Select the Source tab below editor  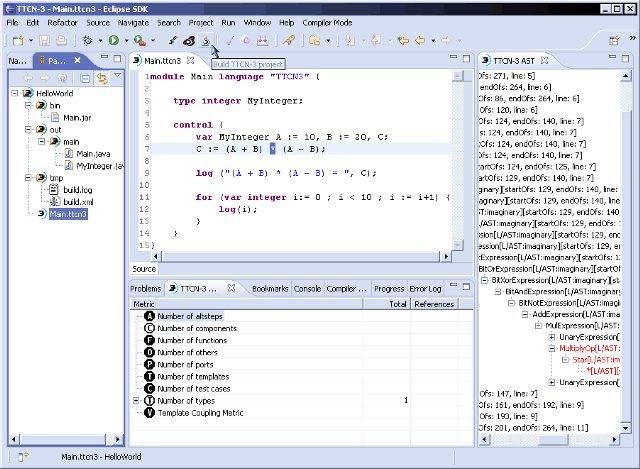pos(144,269)
